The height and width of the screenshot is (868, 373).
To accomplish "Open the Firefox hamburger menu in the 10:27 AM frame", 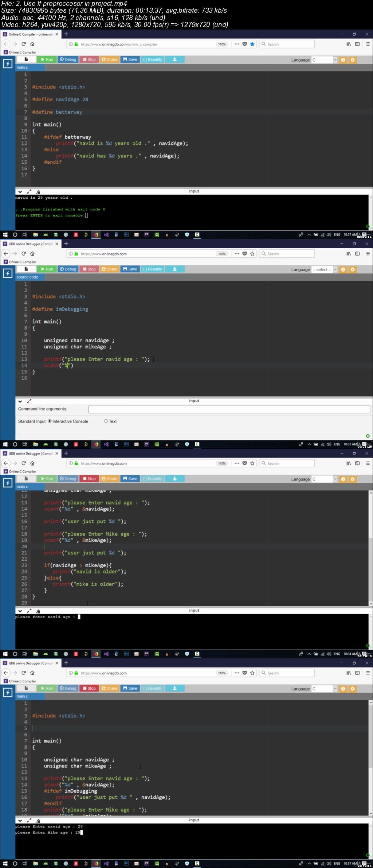I will [368, 44].
